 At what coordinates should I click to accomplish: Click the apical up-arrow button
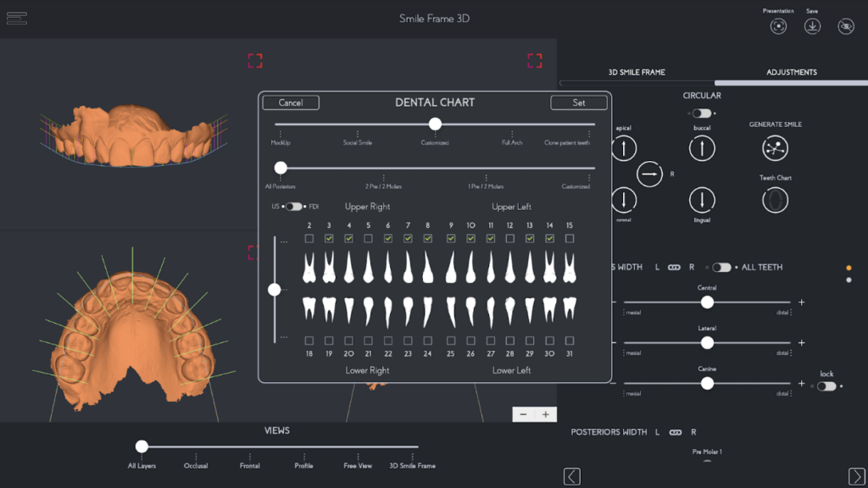[x=624, y=149]
